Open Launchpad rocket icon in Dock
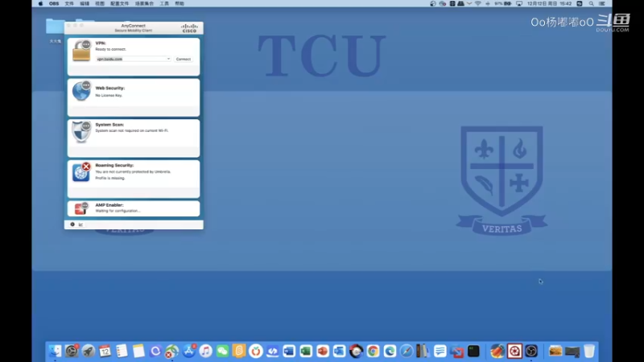The width and height of the screenshot is (644, 362). pyautogui.click(x=89, y=351)
